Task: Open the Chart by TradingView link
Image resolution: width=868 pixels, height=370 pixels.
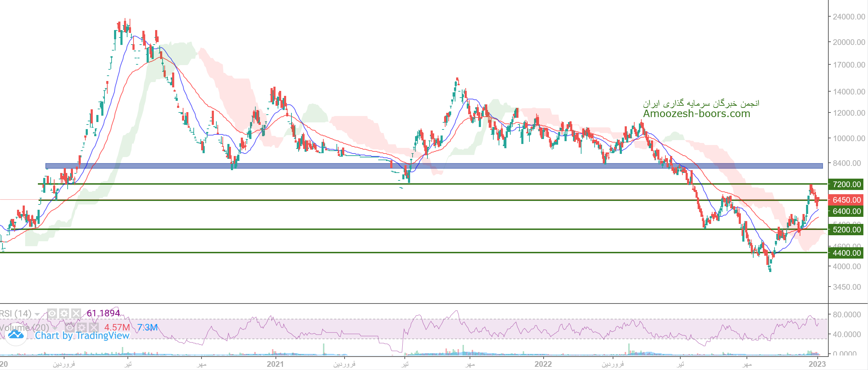Action: [x=82, y=336]
